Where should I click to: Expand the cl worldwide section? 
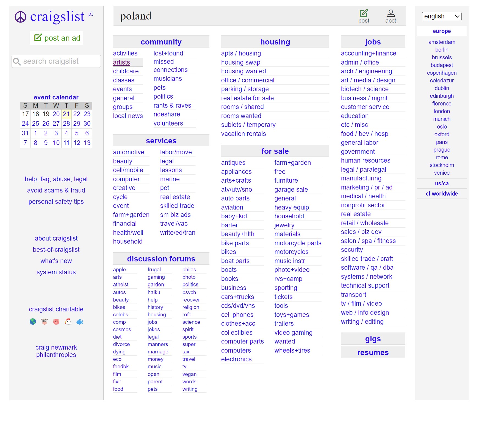(x=442, y=194)
